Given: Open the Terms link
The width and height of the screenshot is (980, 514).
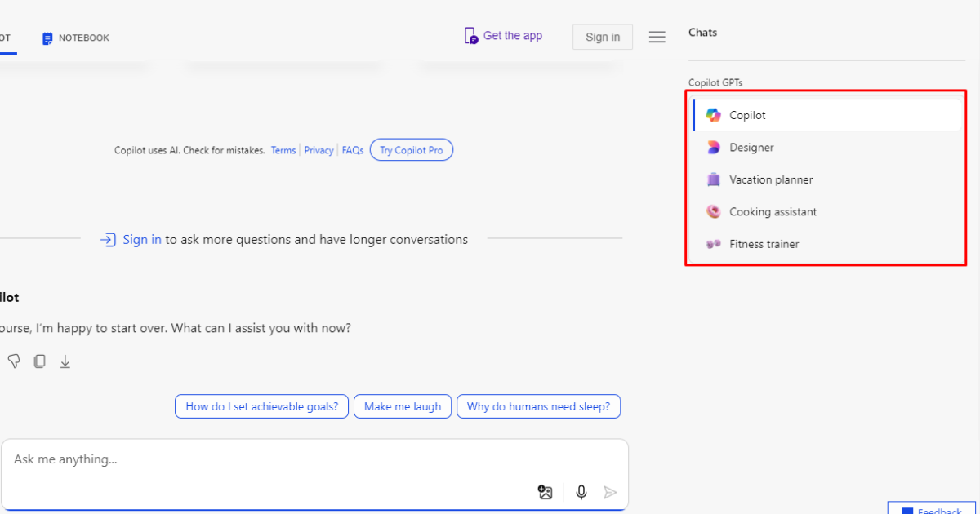Looking at the screenshot, I should pyautogui.click(x=283, y=150).
